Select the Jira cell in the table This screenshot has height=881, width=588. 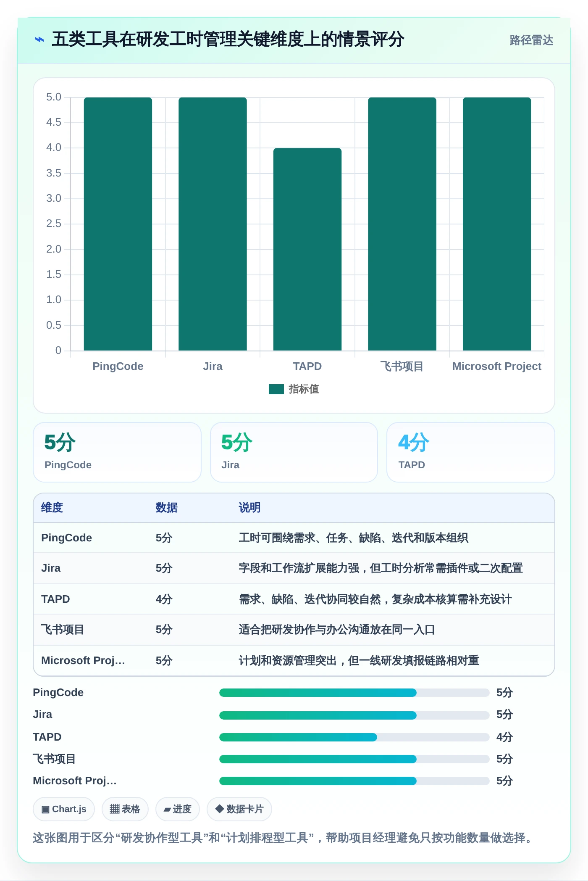point(51,568)
